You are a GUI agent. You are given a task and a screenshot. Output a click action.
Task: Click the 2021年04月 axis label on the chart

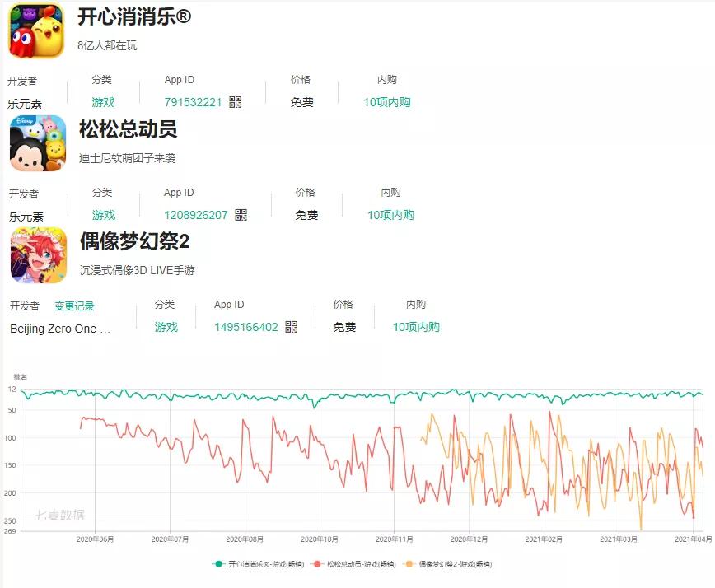click(x=692, y=537)
